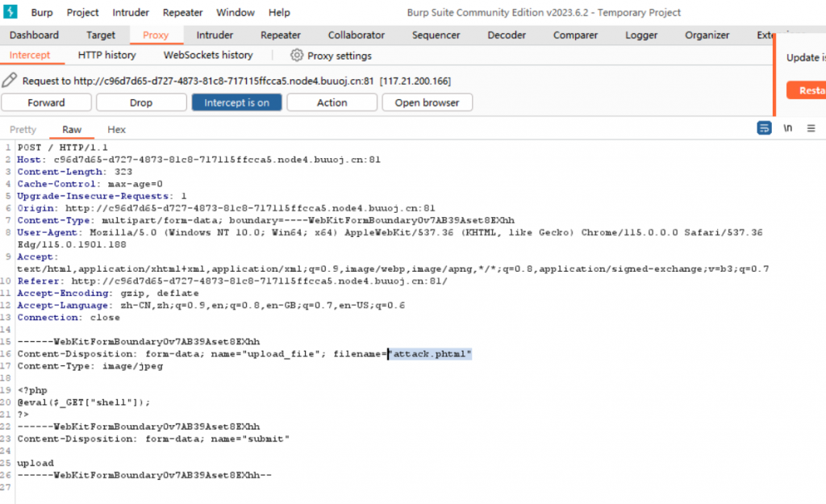The height and width of the screenshot is (504, 826).
Task: Click the orange Restart update button
Action: (807, 90)
